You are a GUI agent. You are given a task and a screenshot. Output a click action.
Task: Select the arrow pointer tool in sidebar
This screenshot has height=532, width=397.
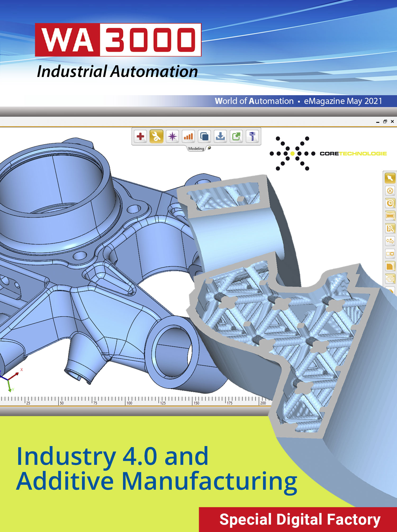tap(390, 178)
